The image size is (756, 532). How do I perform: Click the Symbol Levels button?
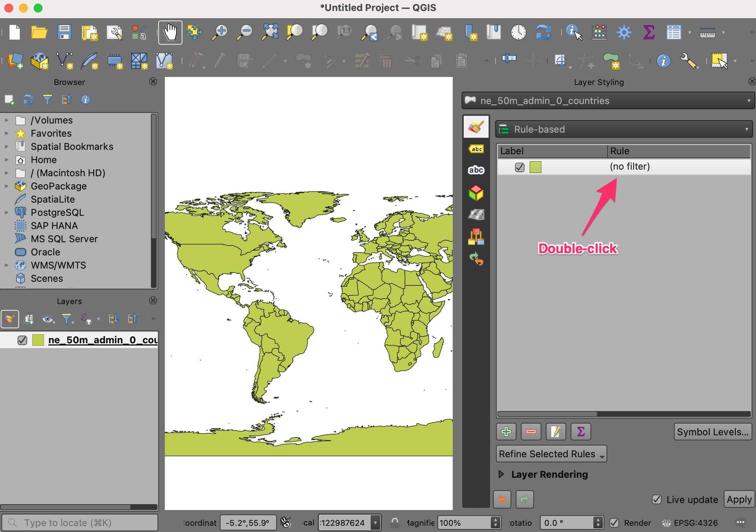pos(712,432)
